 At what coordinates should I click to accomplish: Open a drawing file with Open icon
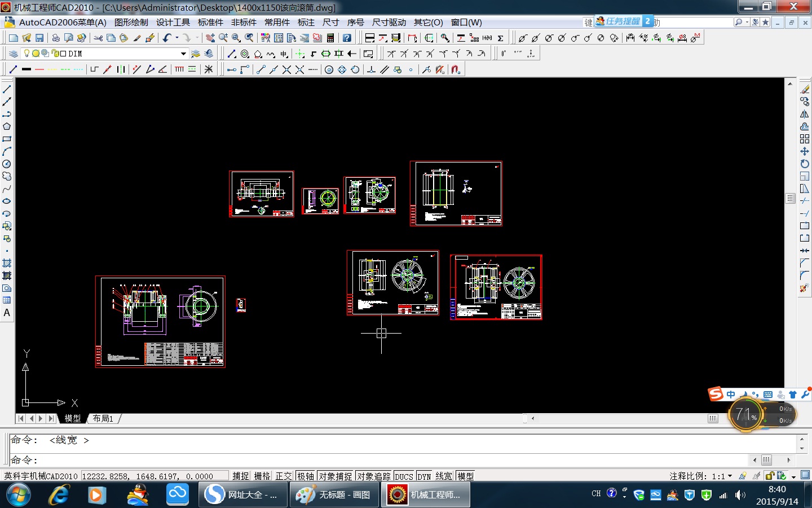coord(27,38)
